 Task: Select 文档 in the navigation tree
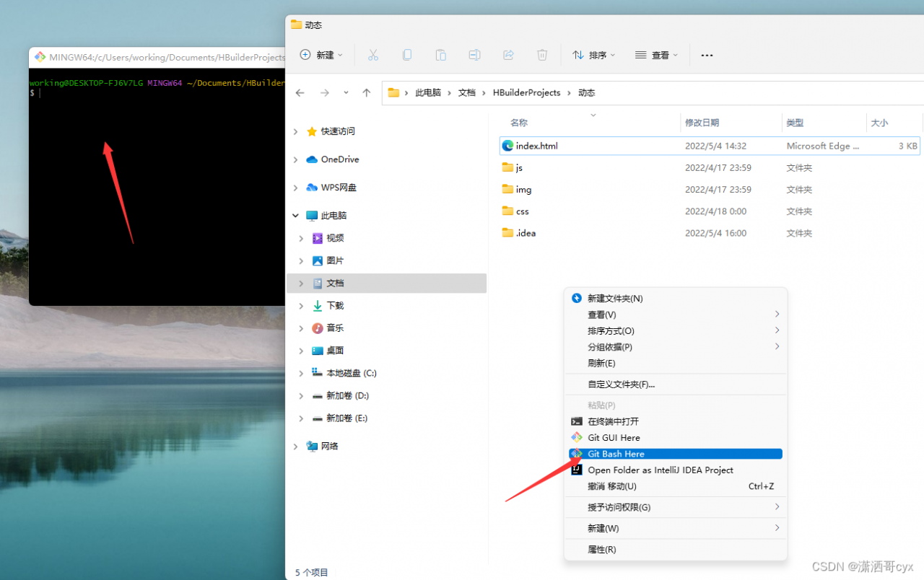point(386,284)
